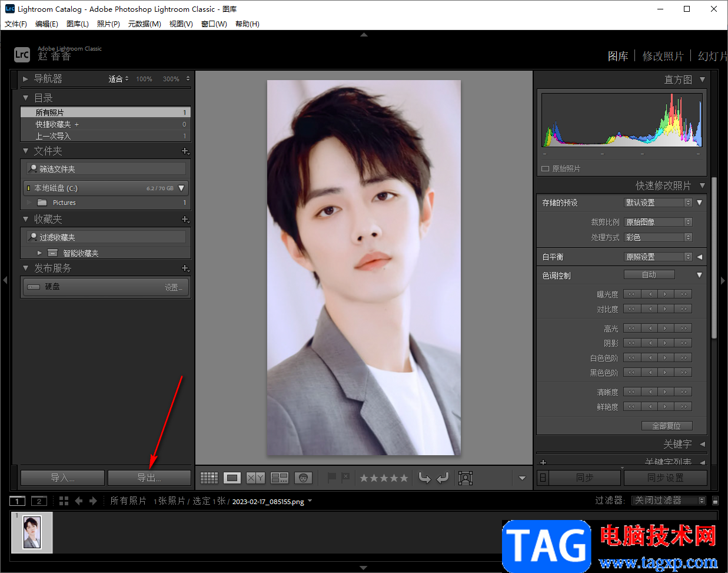The width and height of the screenshot is (728, 573).
Task: Select loupe view icon in toolbar
Action: click(x=232, y=478)
